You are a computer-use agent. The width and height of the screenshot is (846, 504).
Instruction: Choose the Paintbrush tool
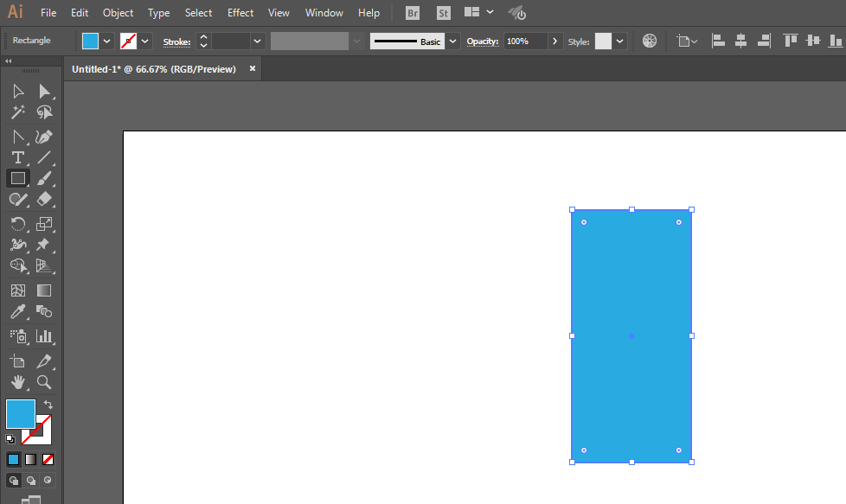point(44,178)
